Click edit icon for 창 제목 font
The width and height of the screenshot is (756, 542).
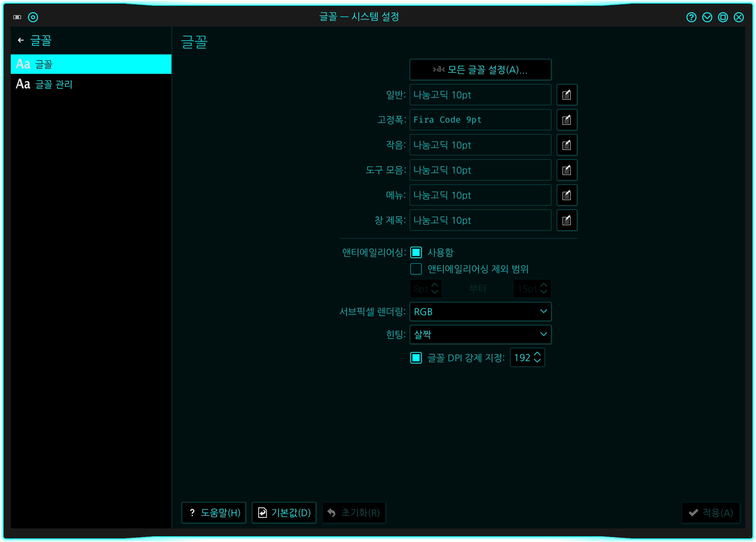click(x=567, y=220)
